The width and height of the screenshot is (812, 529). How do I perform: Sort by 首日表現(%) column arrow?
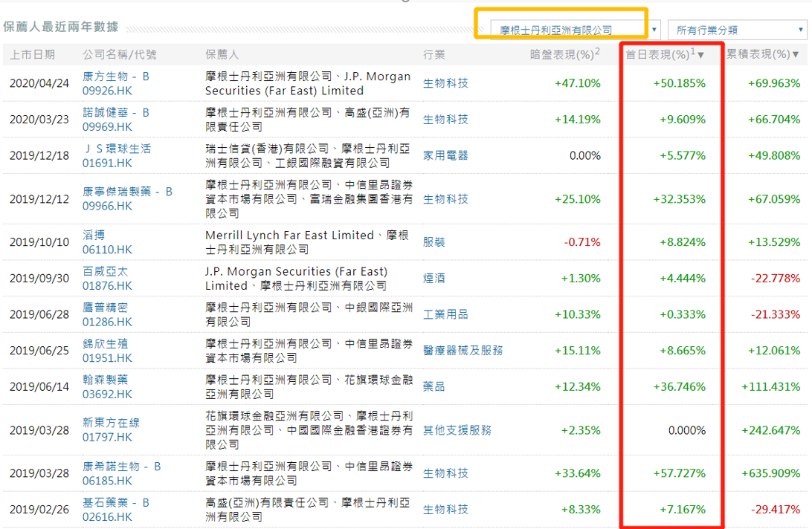click(701, 55)
